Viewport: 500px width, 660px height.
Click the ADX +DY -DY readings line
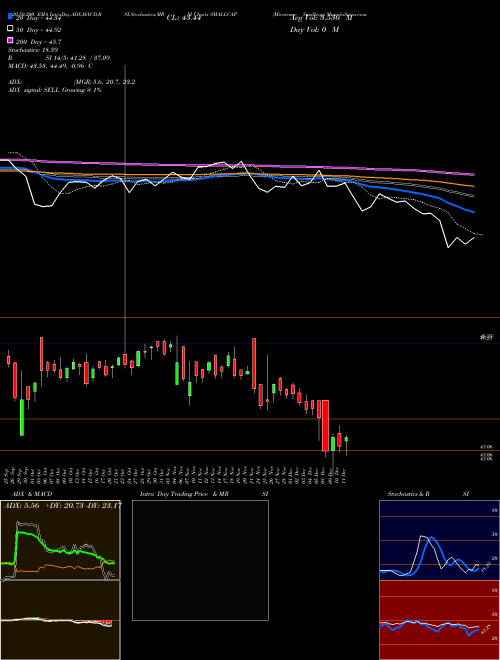tap(63, 505)
